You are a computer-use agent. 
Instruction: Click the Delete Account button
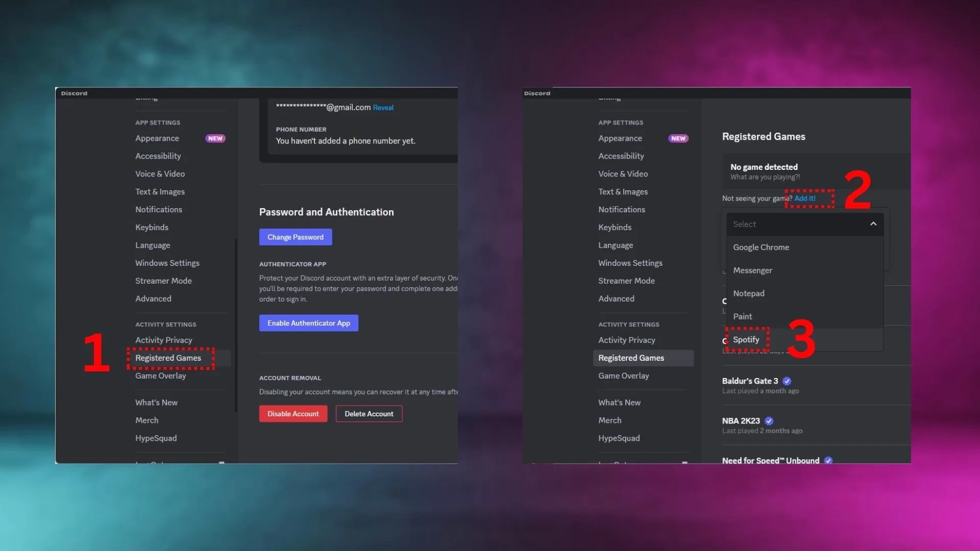[369, 413]
